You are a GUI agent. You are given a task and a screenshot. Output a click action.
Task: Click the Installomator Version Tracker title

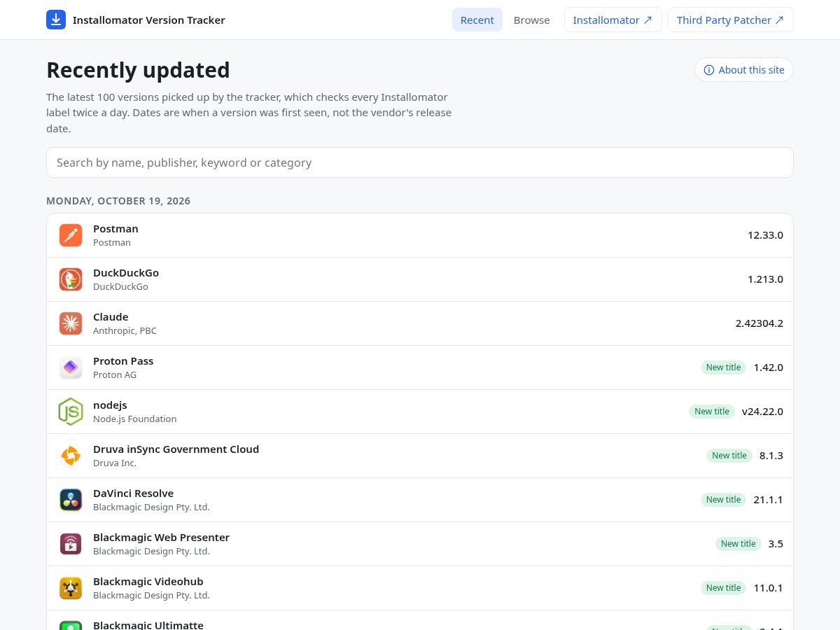coord(149,20)
